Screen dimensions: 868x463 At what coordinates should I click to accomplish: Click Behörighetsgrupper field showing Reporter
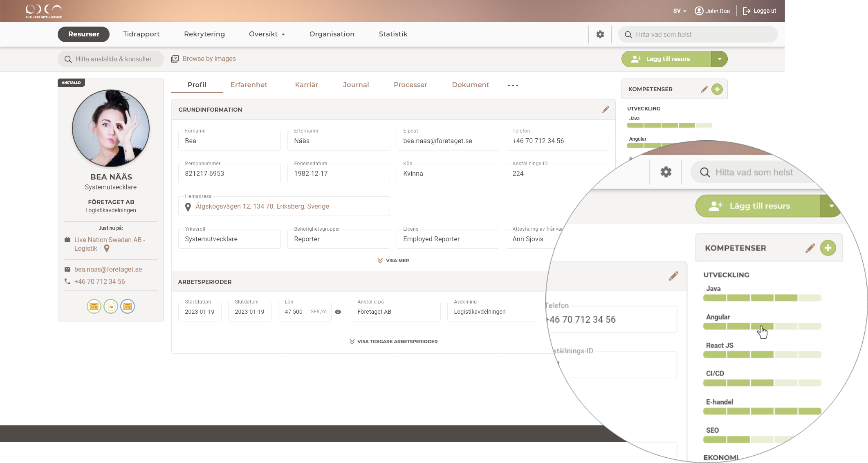pyautogui.click(x=339, y=239)
